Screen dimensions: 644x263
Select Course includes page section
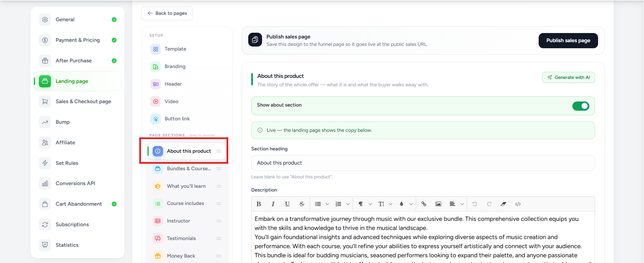187,204
